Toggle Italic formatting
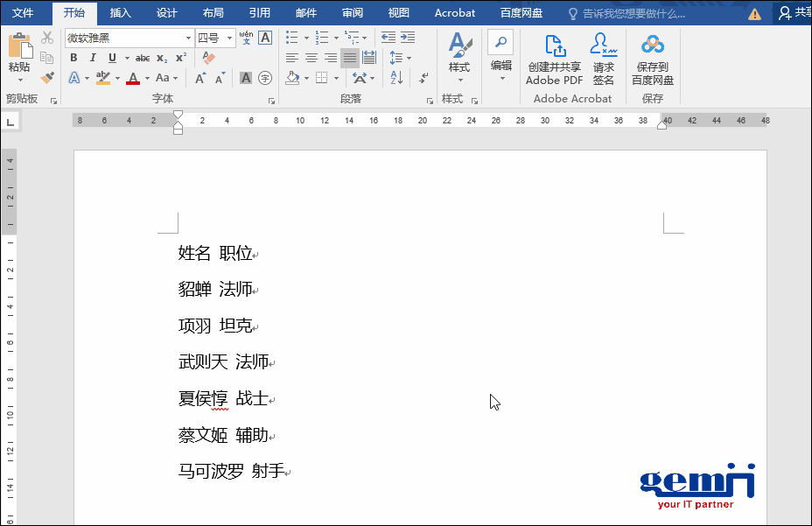 [93, 58]
